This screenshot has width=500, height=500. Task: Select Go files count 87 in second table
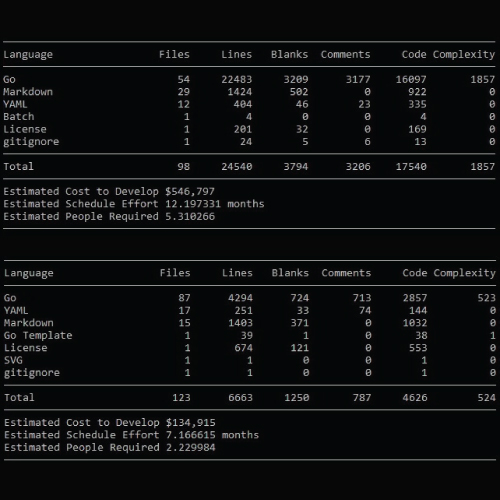pyautogui.click(x=184, y=298)
